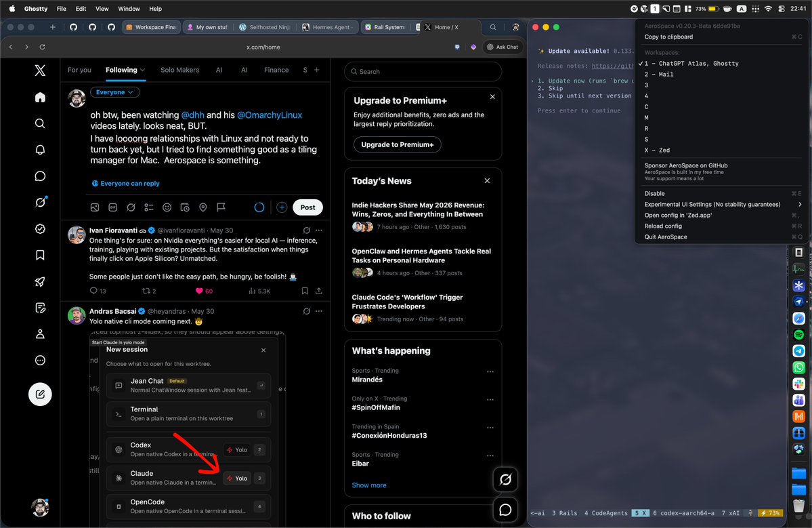Bookmark Ivan Fioravanti's post
812x528 pixels.
coord(305,291)
